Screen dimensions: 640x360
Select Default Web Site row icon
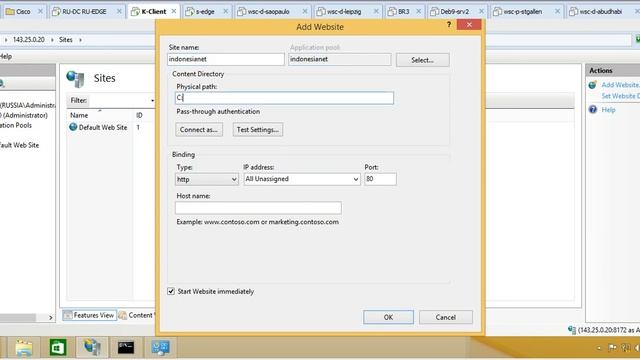(73, 127)
